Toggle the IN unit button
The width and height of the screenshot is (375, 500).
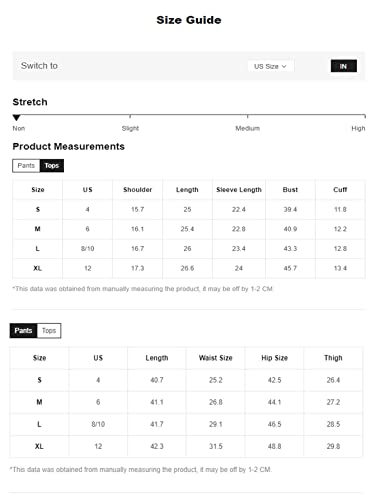point(344,66)
